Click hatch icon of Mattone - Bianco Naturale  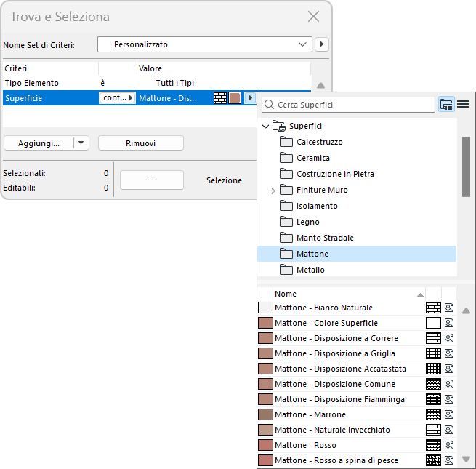click(x=433, y=308)
